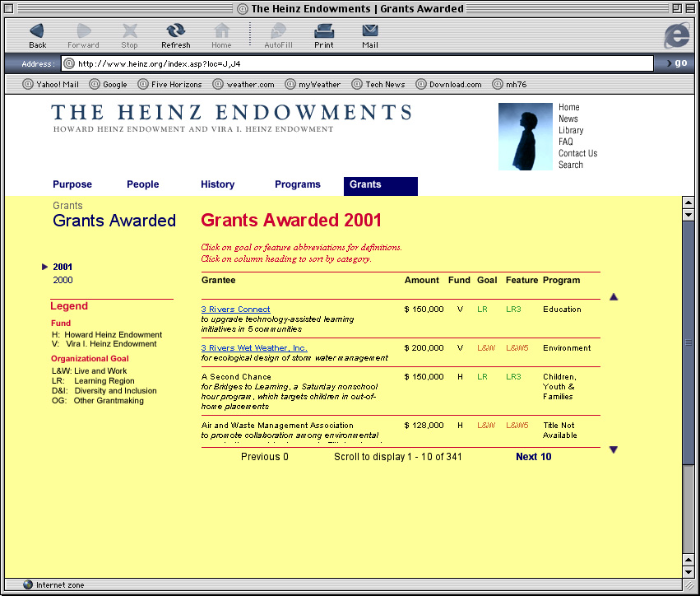Click the silhouette photo thumbnail
700x596 pixels.
(525, 137)
